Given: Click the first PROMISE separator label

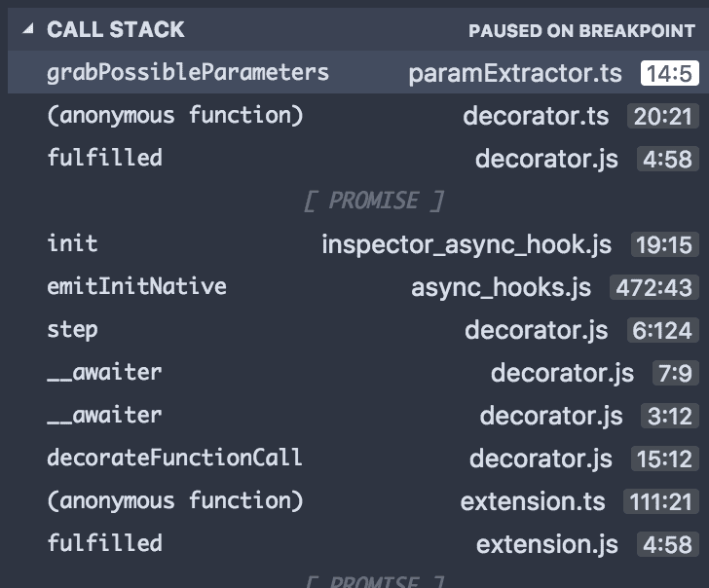Looking at the screenshot, I should [x=373, y=201].
